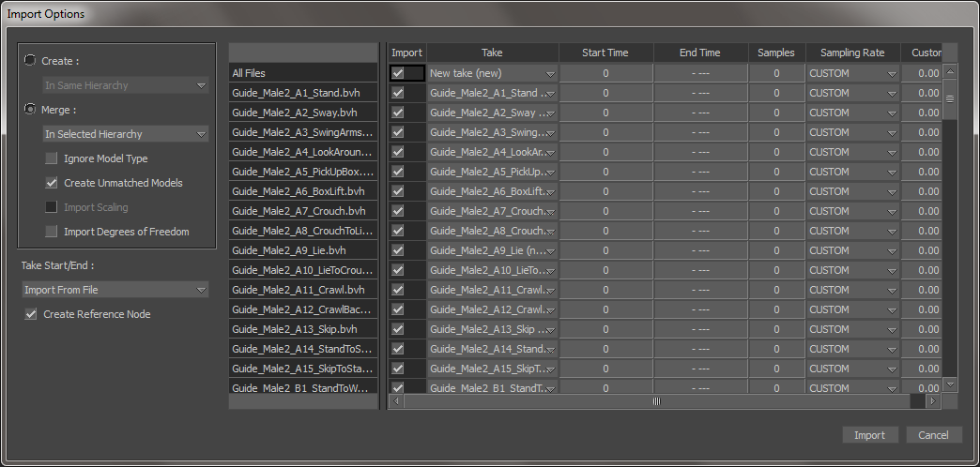
Task: Select Guide_Male2_A3_SwingArms file row
Action: click(x=304, y=132)
